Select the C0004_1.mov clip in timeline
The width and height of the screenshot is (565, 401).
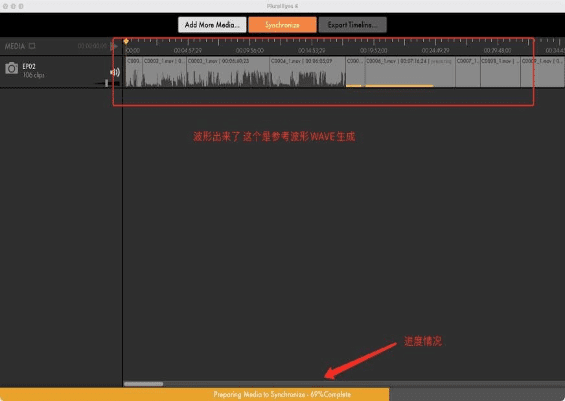[307, 72]
